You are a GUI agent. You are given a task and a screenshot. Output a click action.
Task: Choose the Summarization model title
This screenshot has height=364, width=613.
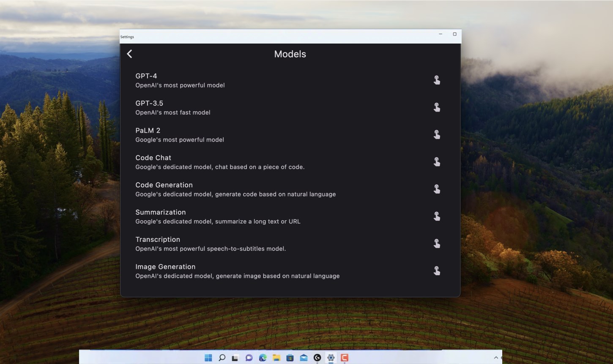point(161,212)
